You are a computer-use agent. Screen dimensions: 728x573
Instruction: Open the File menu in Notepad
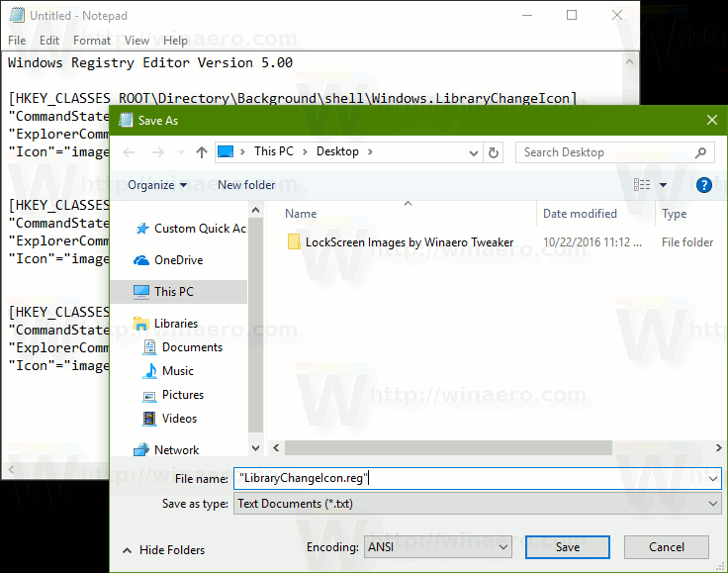[x=17, y=41]
